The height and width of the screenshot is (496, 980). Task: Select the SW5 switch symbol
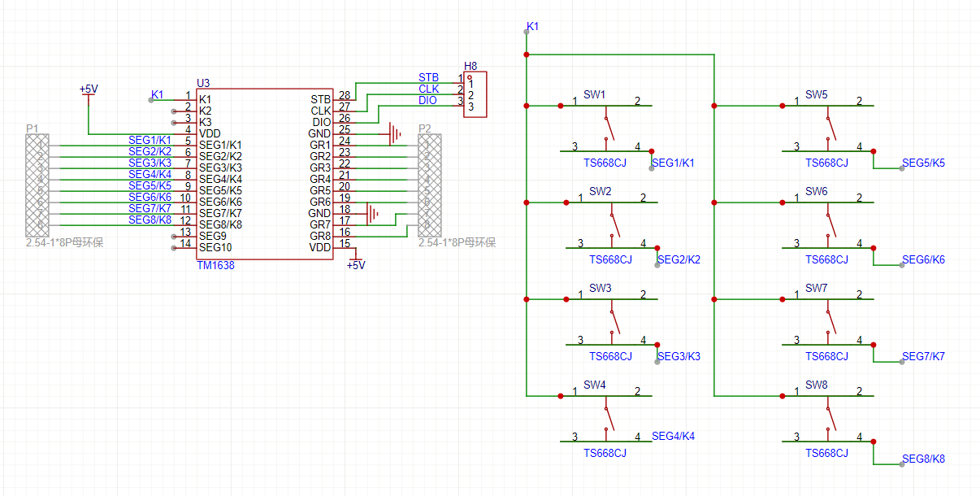tap(828, 128)
